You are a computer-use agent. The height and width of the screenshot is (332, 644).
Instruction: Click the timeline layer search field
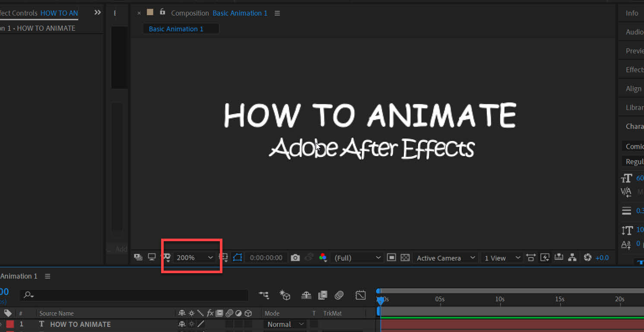coord(134,295)
